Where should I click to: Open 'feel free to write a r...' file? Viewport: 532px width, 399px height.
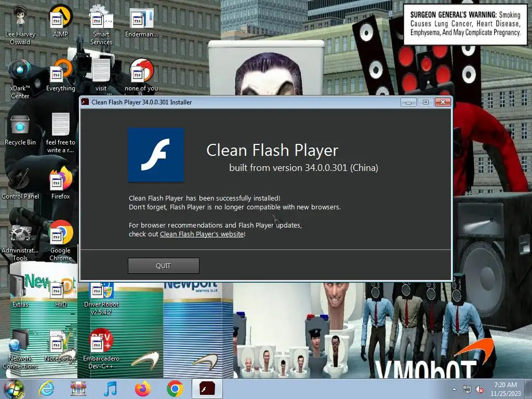(x=60, y=134)
